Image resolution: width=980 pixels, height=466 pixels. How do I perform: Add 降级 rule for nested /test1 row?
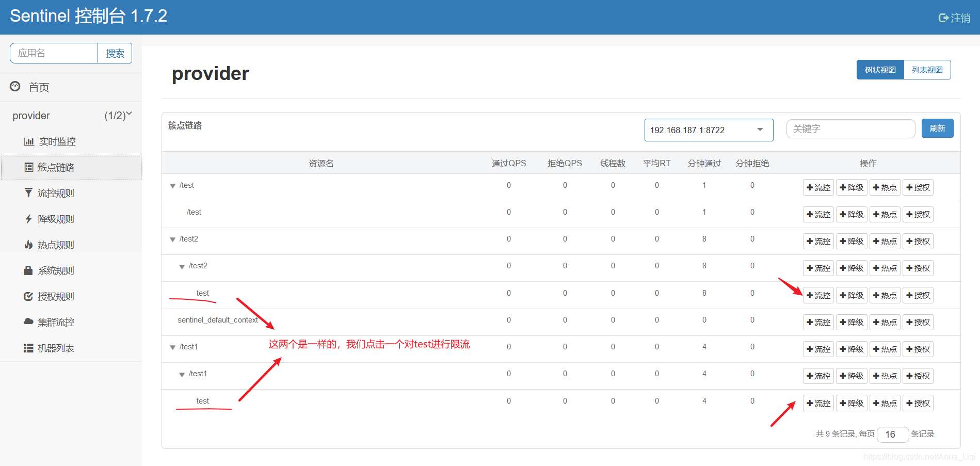pos(852,376)
